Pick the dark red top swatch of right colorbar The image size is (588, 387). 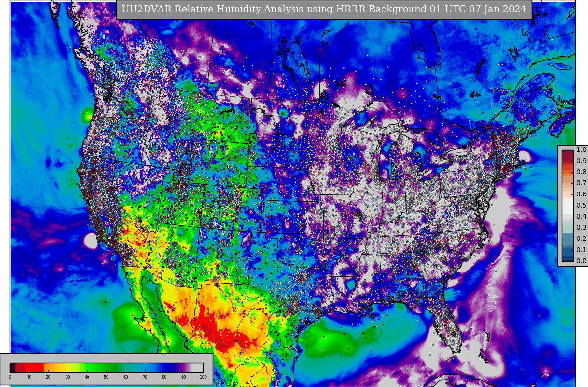(x=568, y=155)
